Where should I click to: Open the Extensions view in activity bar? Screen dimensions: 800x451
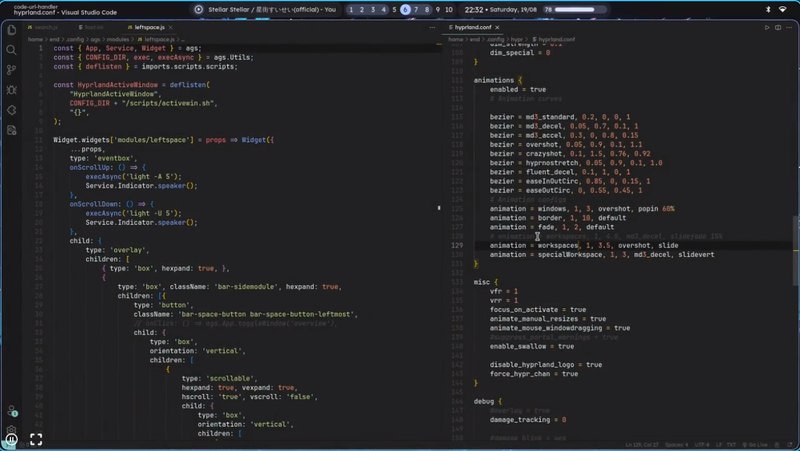(x=12, y=111)
